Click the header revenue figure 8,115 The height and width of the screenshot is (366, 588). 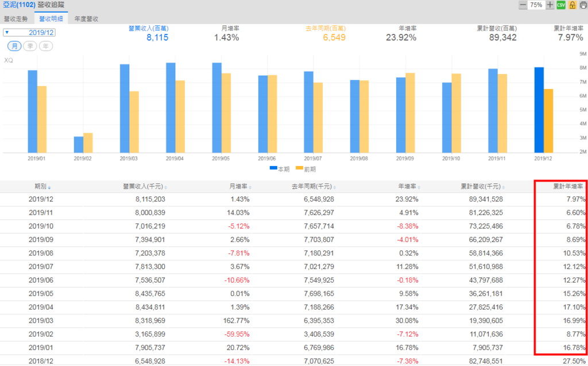point(157,37)
